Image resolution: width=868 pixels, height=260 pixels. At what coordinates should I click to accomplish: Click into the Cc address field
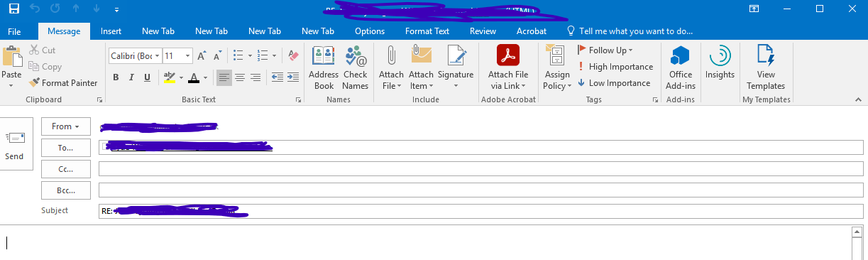(x=480, y=169)
